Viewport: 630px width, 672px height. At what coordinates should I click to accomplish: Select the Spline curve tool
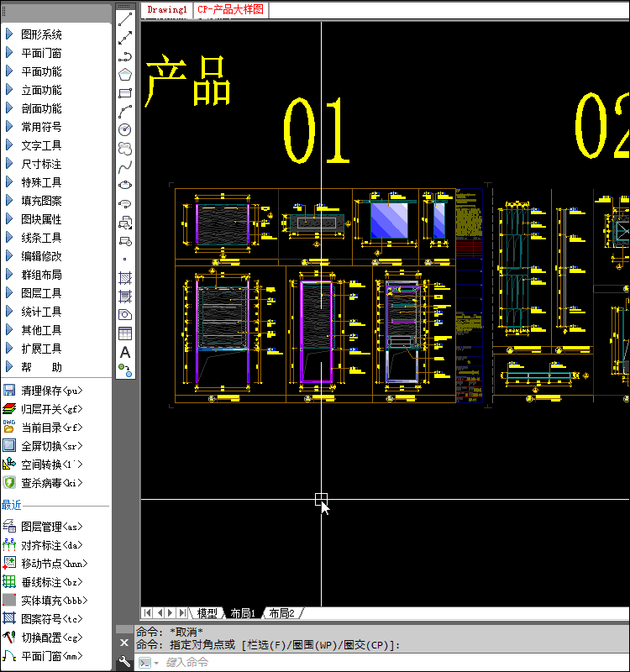coord(125,166)
